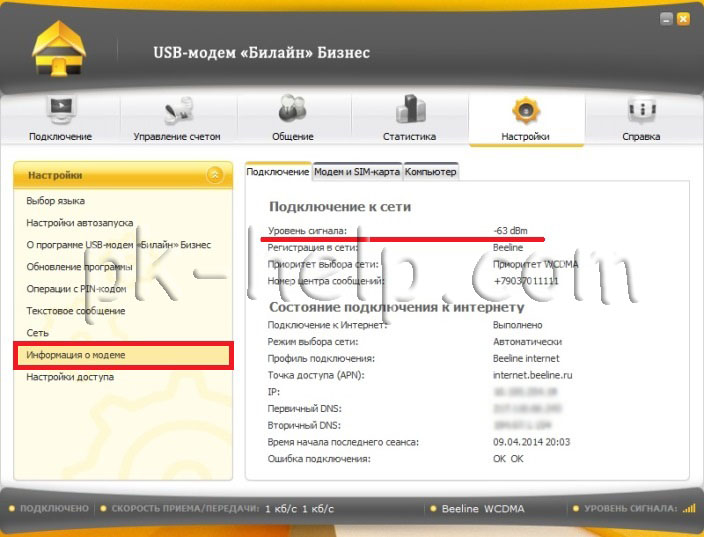Click the ПОДКЛЮЧЕНО status bar indicator
The width and height of the screenshot is (704, 537).
coord(49,508)
